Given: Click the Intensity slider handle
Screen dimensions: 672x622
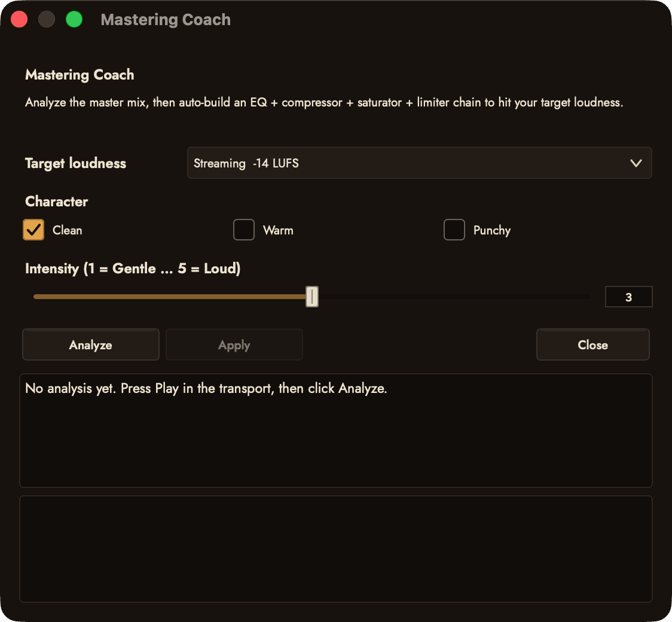Looking at the screenshot, I should click(x=312, y=297).
